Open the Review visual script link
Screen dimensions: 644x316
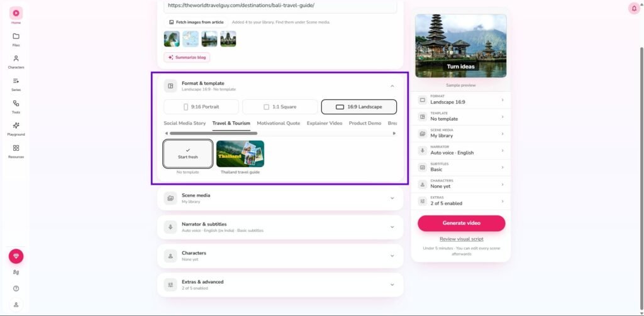(x=461, y=239)
